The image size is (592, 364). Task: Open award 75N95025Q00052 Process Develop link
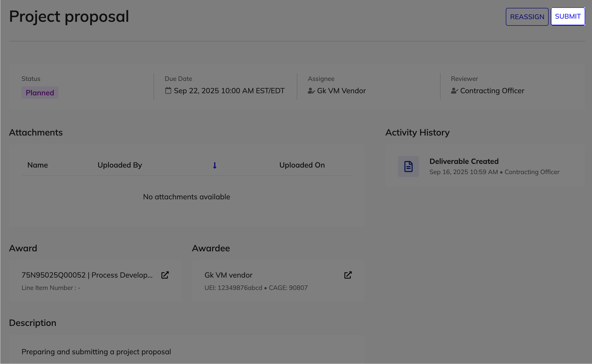click(87, 275)
